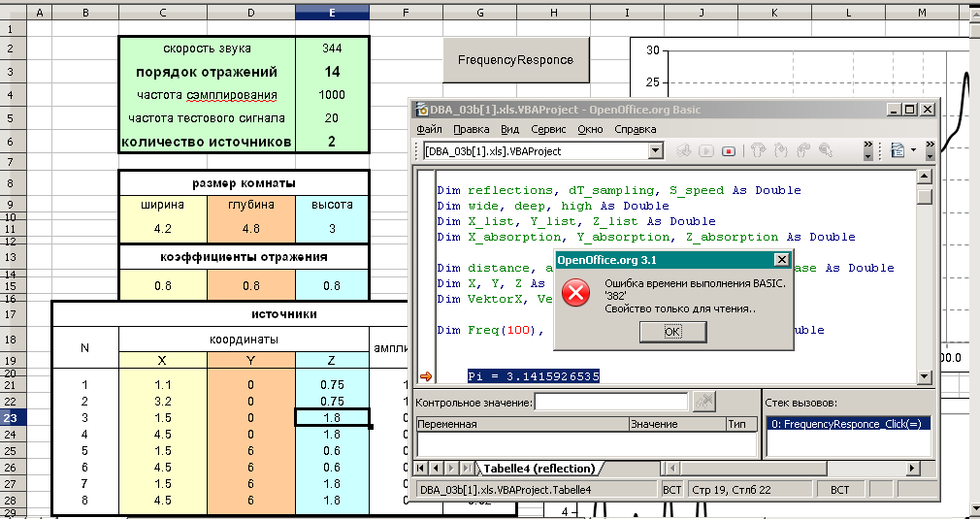This screenshot has height=519, width=980.
Task: Click cell with speed of sound 344
Action: coord(332,49)
